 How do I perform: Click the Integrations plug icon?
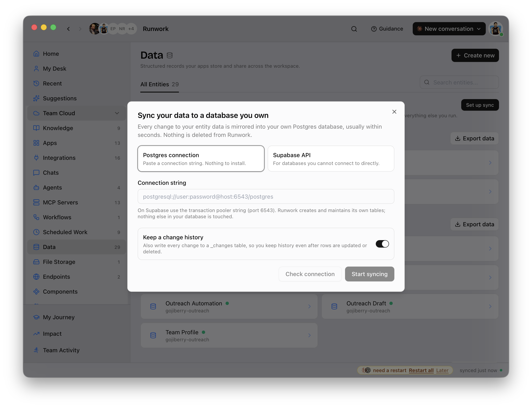tap(36, 158)
